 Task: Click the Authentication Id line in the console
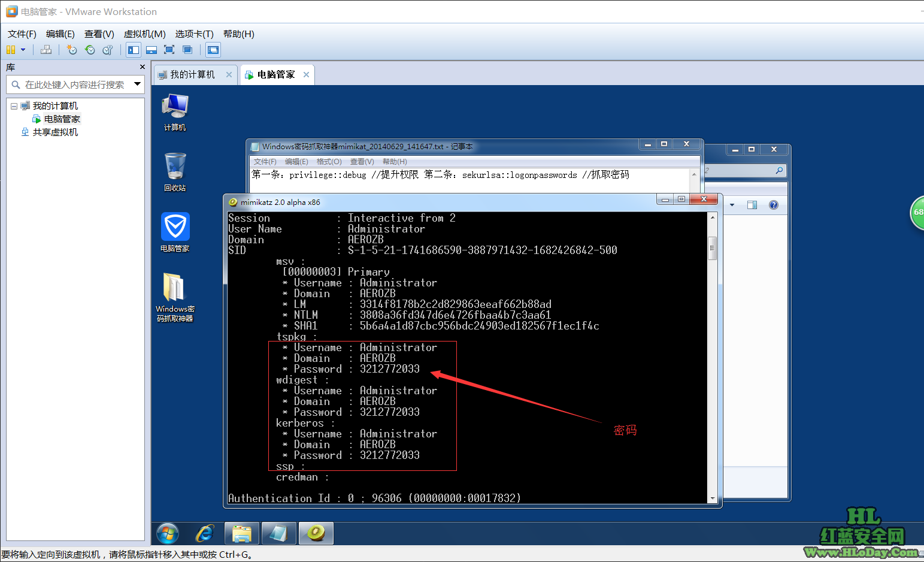tap(374, 498)
